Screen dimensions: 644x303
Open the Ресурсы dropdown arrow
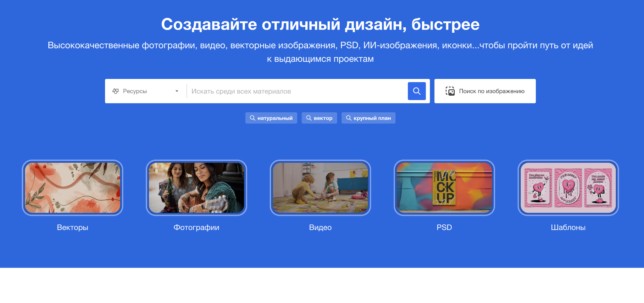pyautogui.click(x=177, y=91)
